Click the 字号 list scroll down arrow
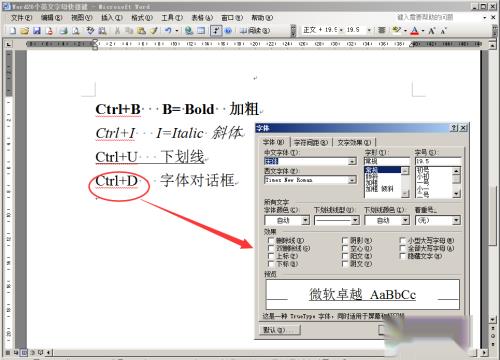 tap(456, 194)
